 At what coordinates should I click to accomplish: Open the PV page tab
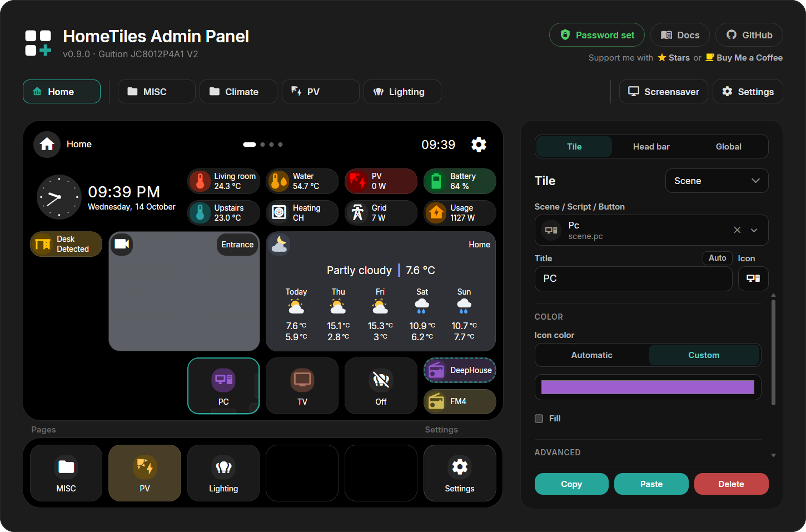point(321,92)
